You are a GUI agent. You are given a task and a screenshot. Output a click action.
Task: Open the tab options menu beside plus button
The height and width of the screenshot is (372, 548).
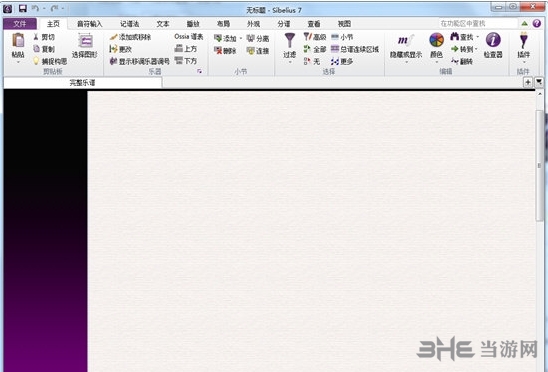[x=539, y=83]
